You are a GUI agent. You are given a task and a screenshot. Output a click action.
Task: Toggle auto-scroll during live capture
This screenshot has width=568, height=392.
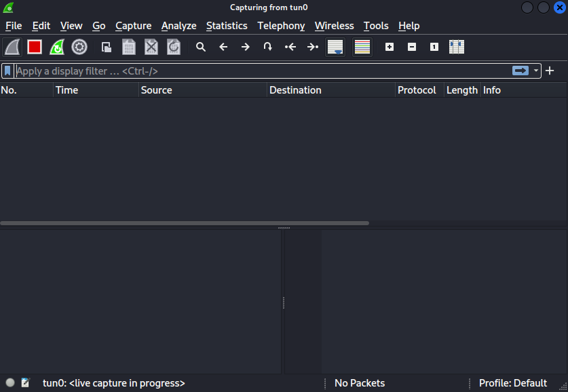point(335,47)
